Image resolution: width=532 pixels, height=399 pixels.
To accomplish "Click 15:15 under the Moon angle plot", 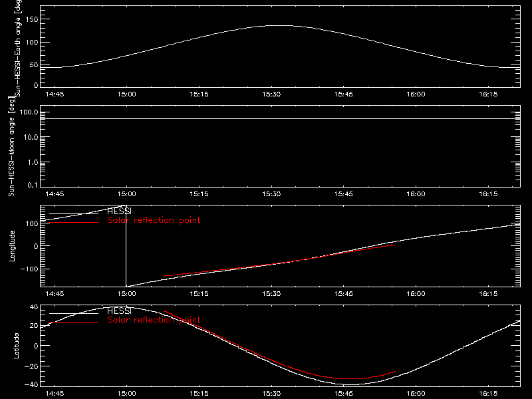I will click(199, 194).
